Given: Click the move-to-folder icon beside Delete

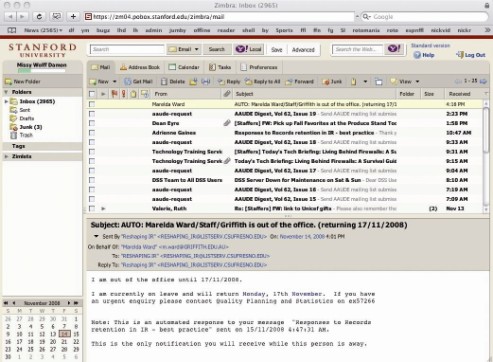Looking at the screenshot, I should click(194, 81).
